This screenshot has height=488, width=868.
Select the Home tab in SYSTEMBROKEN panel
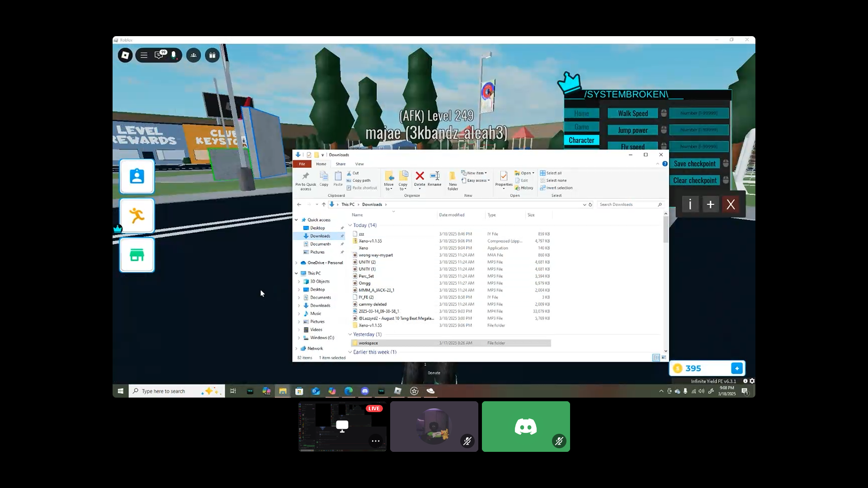[581, 113]
